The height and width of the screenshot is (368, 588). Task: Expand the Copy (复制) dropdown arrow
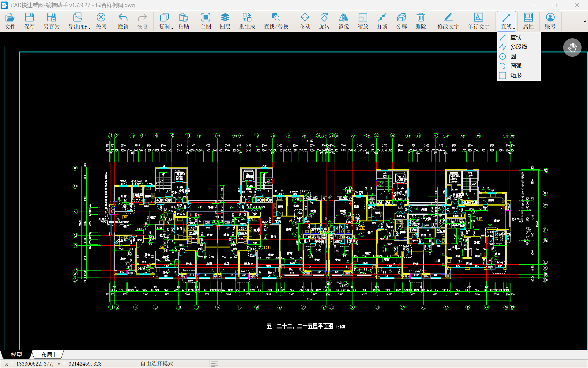tap(172, 28)
